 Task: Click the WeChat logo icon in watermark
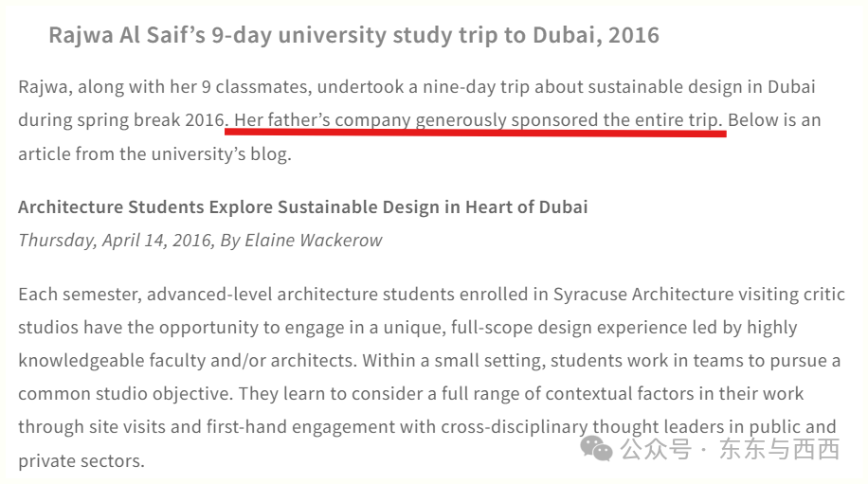click(596, 449)
